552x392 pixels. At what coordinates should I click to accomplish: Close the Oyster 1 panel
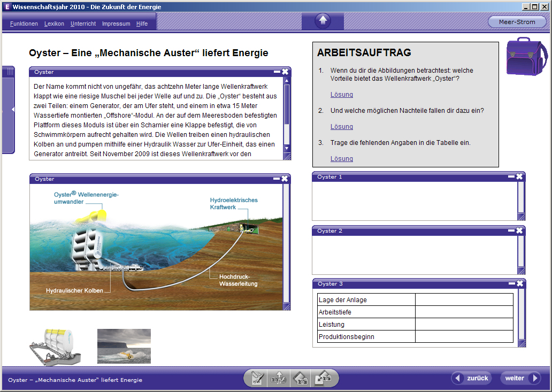(x=519, y=176)
